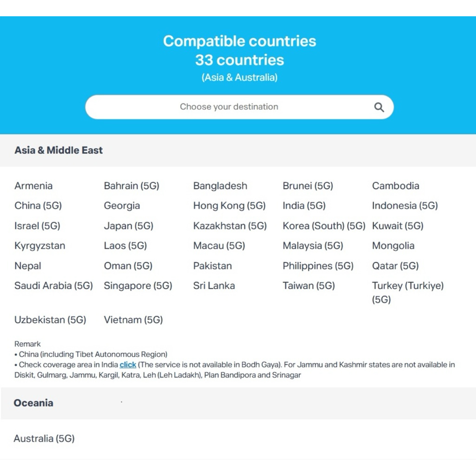Pick Singapore (5G) from the list
476x476 pixels.
click(x=138, y=286)
